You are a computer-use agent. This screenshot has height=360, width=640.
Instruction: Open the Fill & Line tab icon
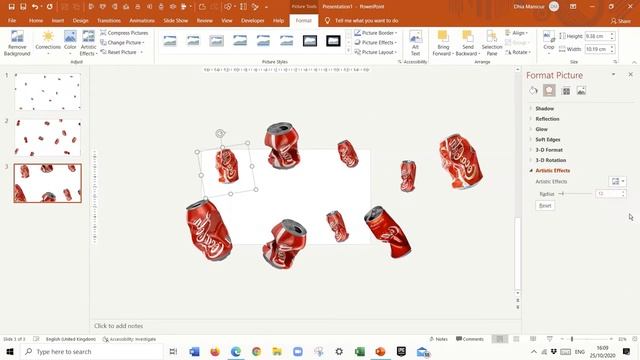[x=533, y=91]
